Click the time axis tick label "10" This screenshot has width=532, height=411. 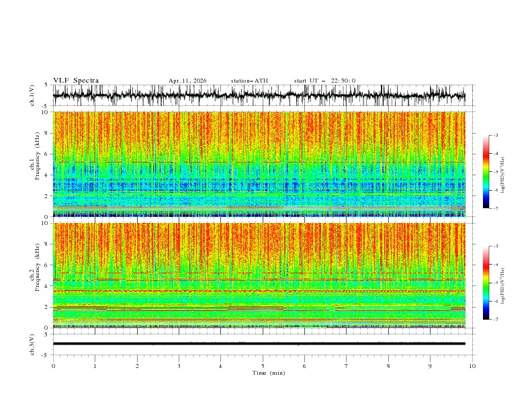coord(472,366)
